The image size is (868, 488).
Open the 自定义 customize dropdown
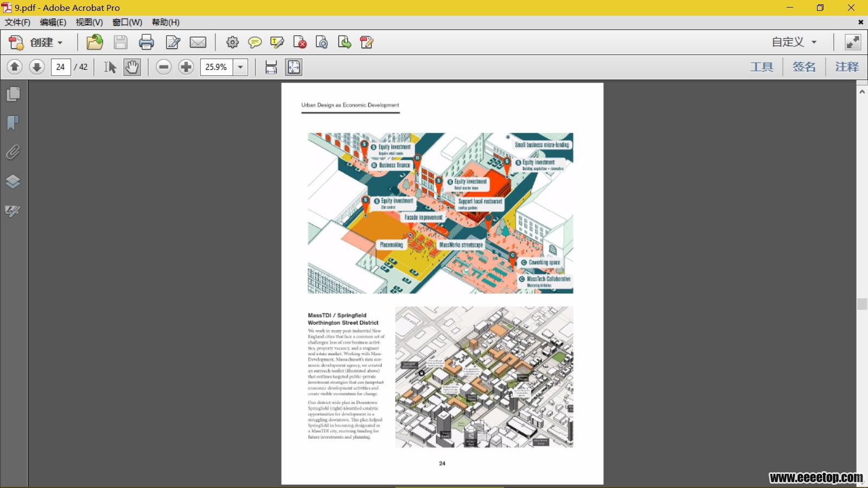pos(794,42)
